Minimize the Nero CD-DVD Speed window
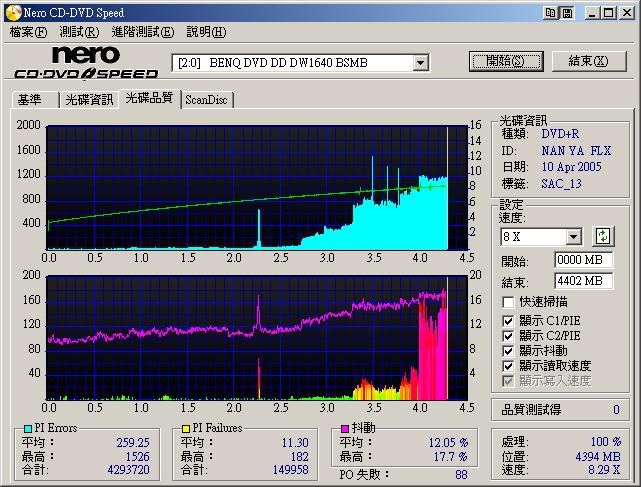 [x=592, y=13]
